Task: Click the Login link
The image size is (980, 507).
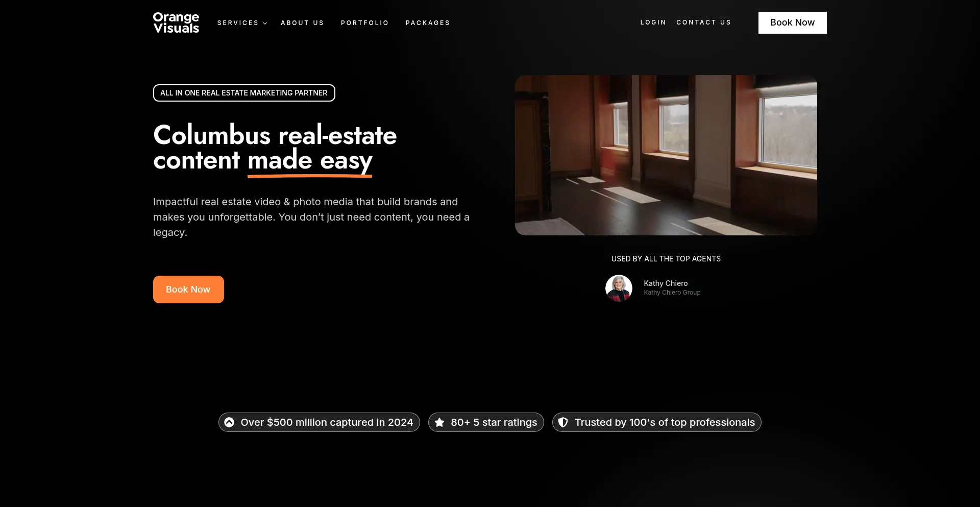Action: (653, 22)
